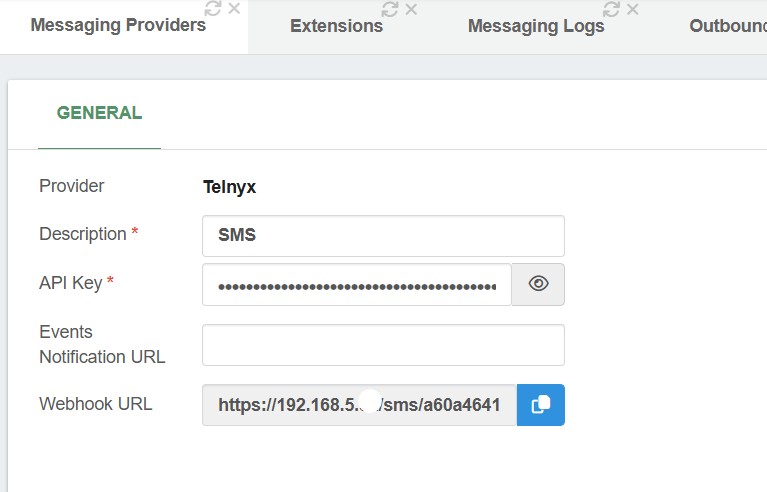Close the Messaging Providers tab

(234, 8)
